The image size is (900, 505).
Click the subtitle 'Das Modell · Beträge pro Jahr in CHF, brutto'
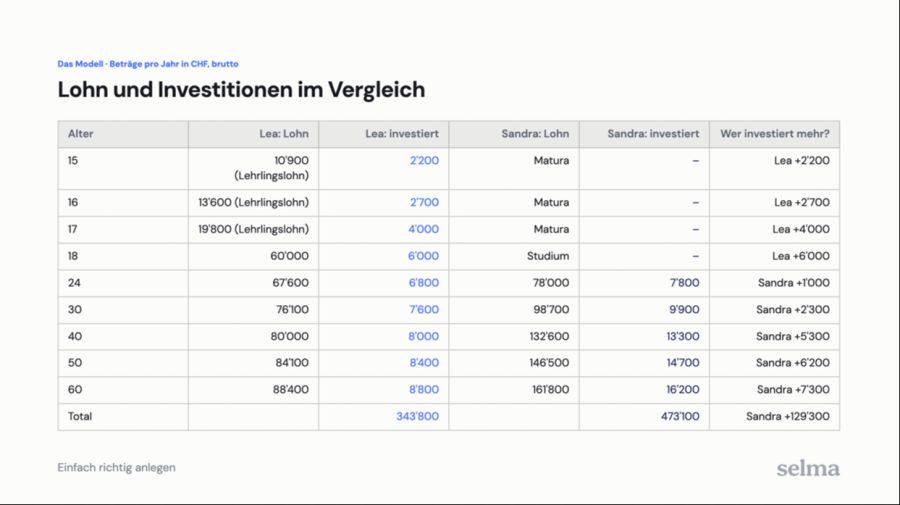(148, 64)
